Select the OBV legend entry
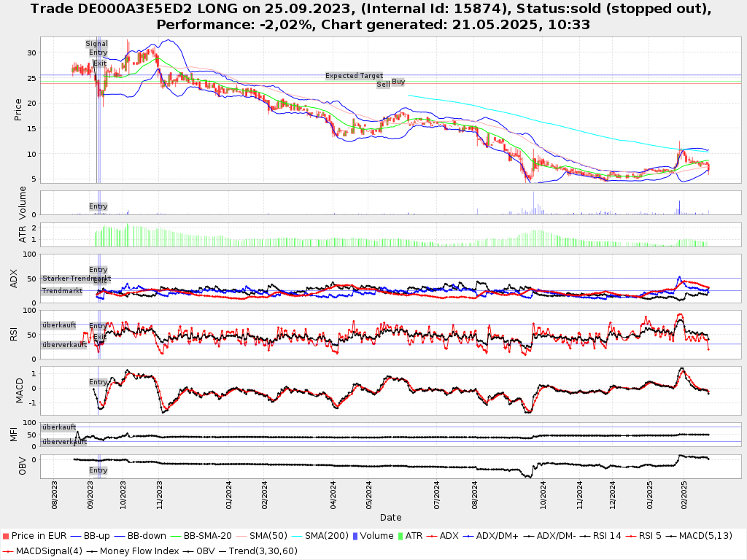 click(x=206, y=551)
